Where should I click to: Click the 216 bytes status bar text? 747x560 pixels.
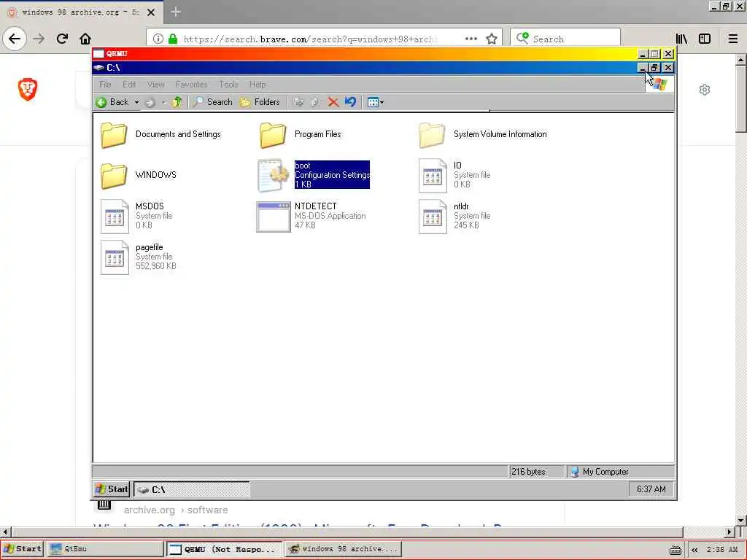[x=528, y=472]
